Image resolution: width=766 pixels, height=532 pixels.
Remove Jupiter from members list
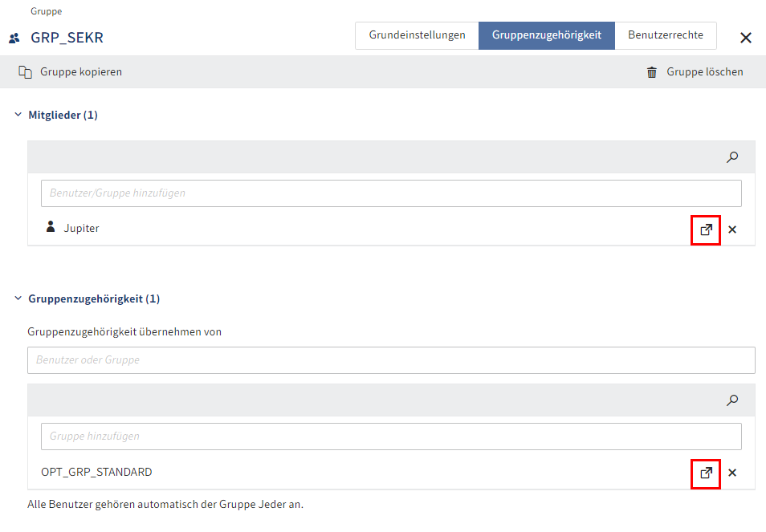[x=731, y=229]
